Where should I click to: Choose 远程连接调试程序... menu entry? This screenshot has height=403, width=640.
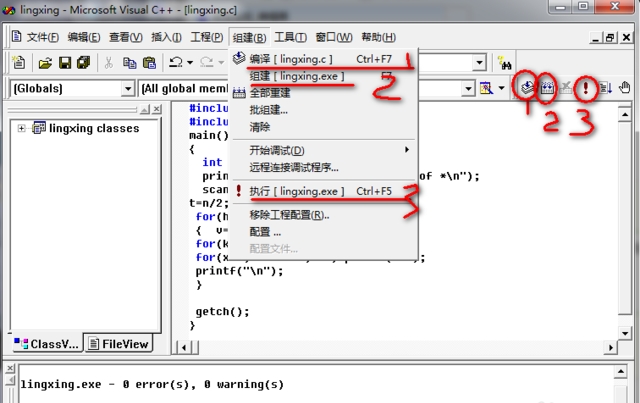pyautogui.click(x=323, y=167)
